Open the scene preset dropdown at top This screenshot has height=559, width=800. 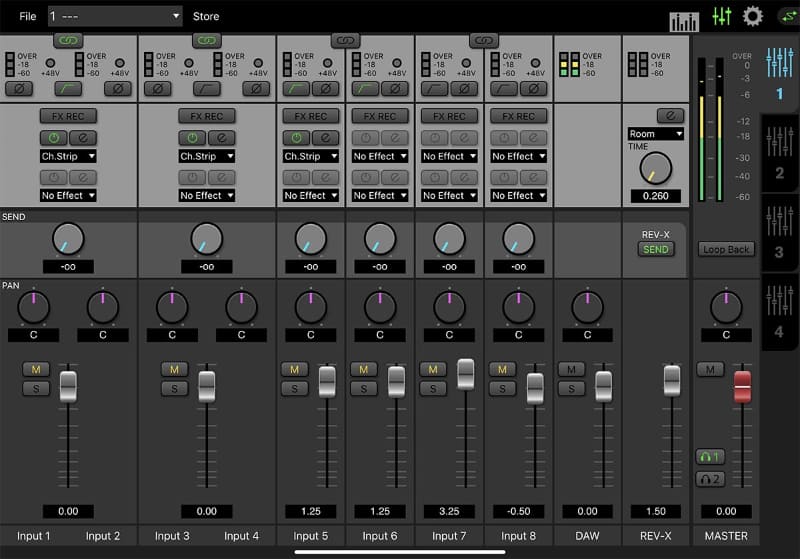tap(115, 16)
